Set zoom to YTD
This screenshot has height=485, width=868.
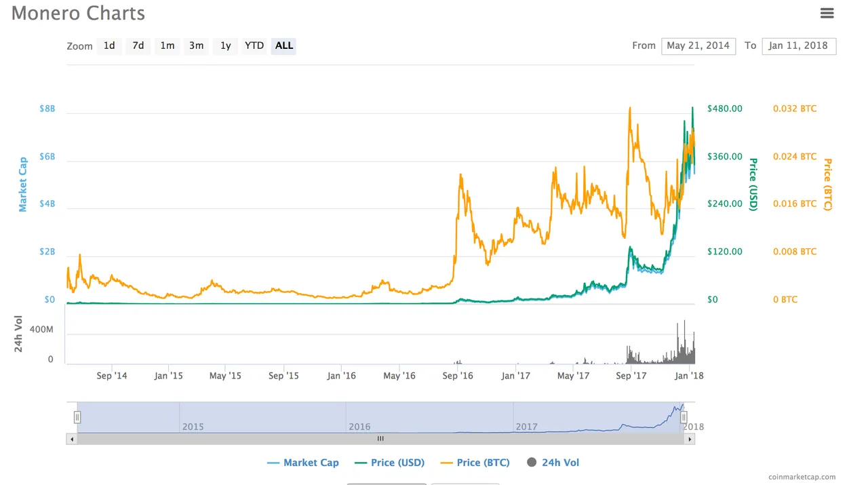[x=254, y=45]
